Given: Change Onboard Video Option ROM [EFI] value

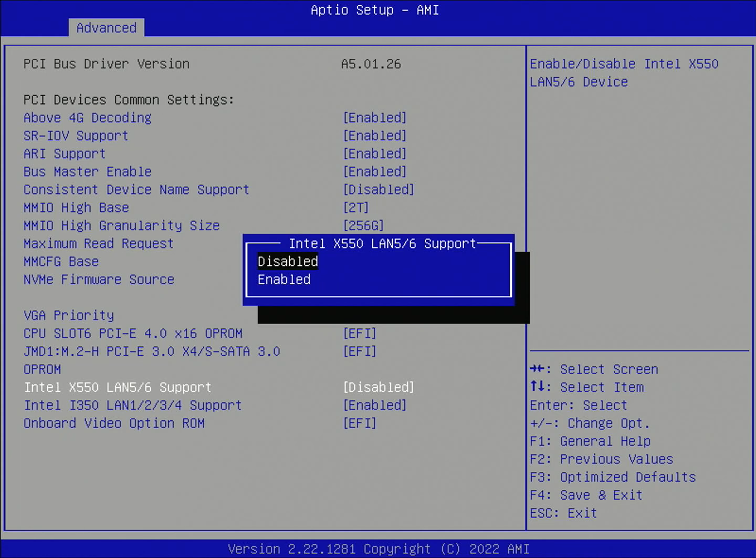Looking at the screenshot, I should (360, 423).
